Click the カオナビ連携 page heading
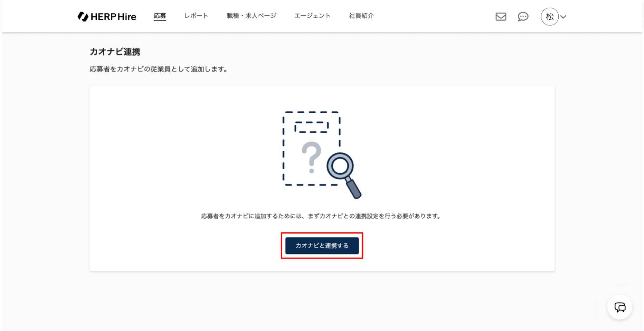Viewport: 644px width, 331px height. click(115, 52)
